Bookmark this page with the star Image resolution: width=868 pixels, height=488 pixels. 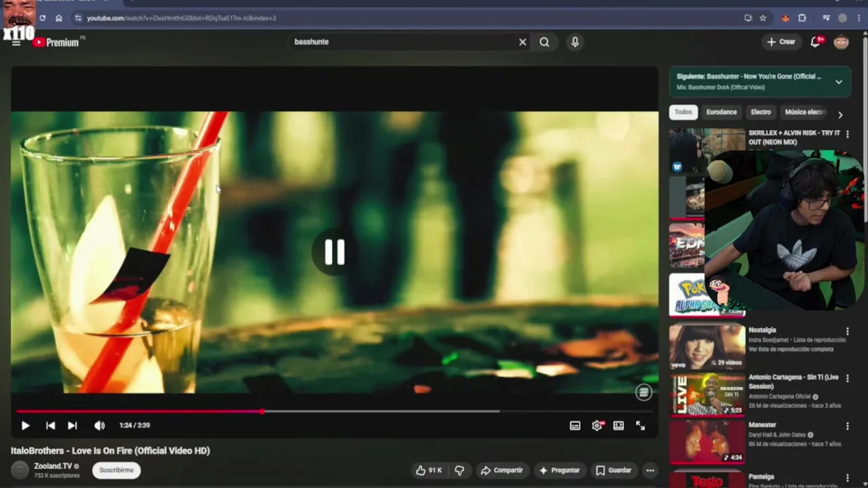coord(763,18)
